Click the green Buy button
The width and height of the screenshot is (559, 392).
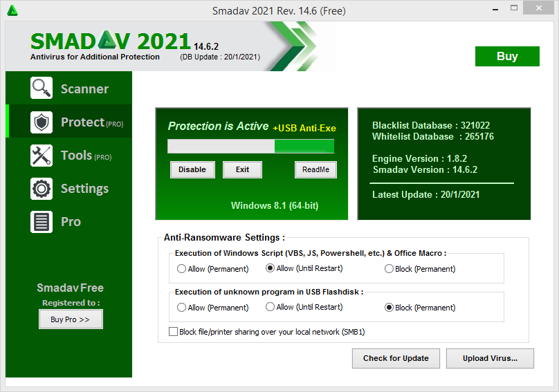tap(507, 56)
